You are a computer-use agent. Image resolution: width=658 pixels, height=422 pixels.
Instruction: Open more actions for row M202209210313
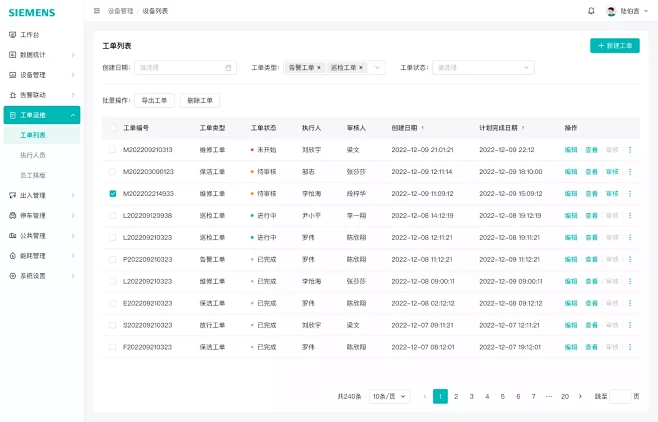(630, 150)
